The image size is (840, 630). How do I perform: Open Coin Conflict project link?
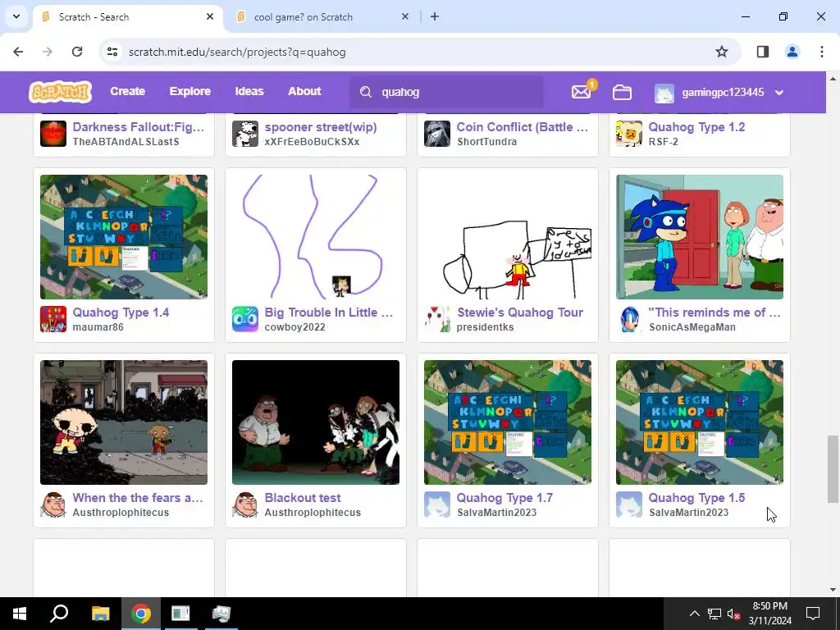[x=523, y=127]
